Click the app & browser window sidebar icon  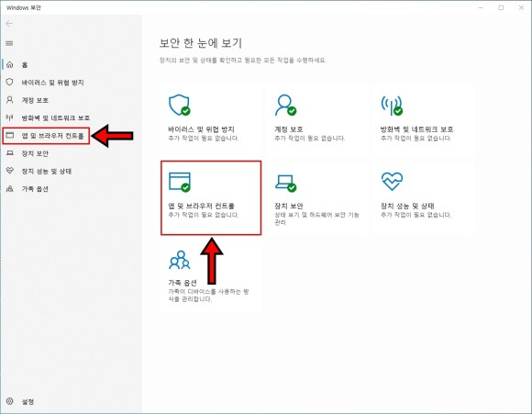tap(10, 135)
